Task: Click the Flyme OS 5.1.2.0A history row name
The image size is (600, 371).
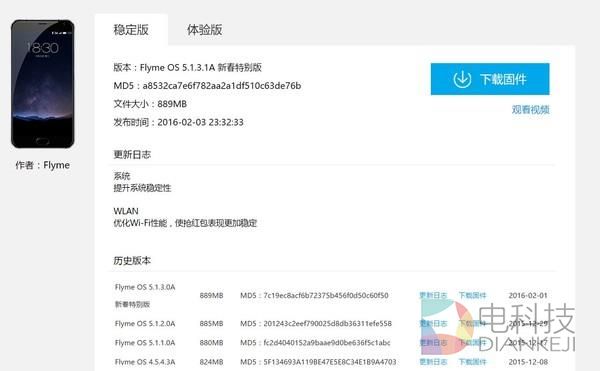Action: click(145, 324)
